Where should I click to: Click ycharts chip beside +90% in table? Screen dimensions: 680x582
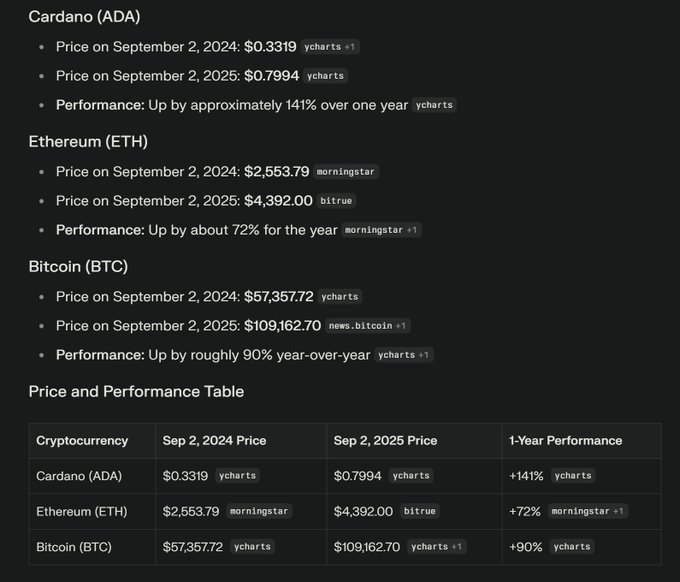click(x=572, y=547)
